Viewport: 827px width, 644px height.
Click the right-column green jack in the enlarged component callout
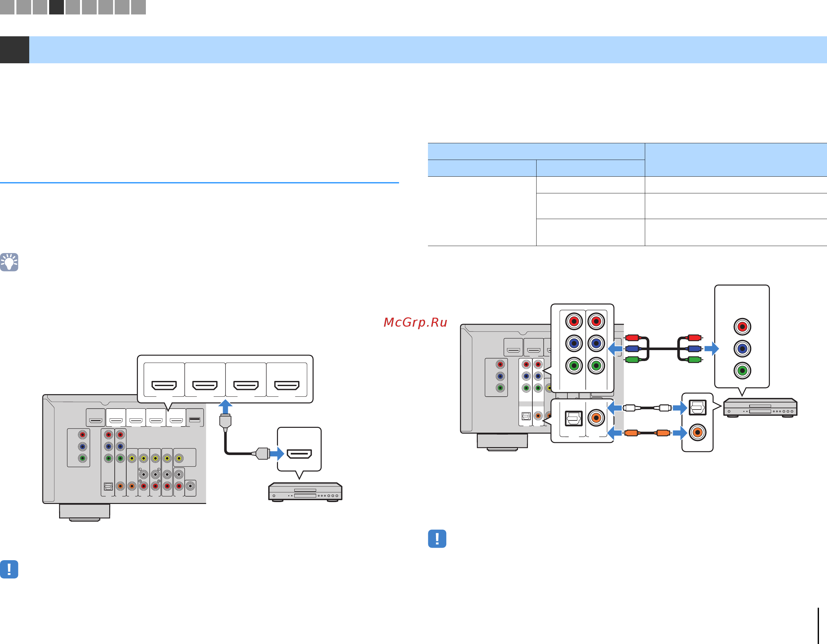[x=596, y=366]
